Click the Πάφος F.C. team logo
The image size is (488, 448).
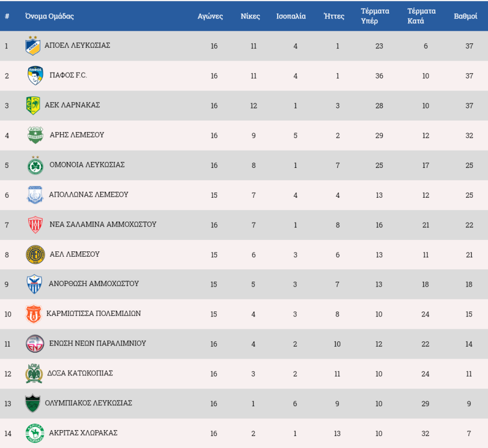click(35, 75)
